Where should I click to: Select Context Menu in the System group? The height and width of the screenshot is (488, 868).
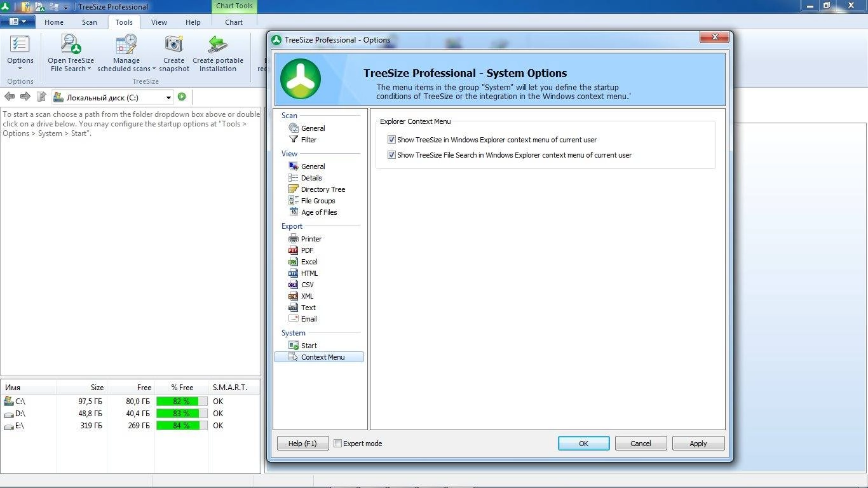(319, 357)
